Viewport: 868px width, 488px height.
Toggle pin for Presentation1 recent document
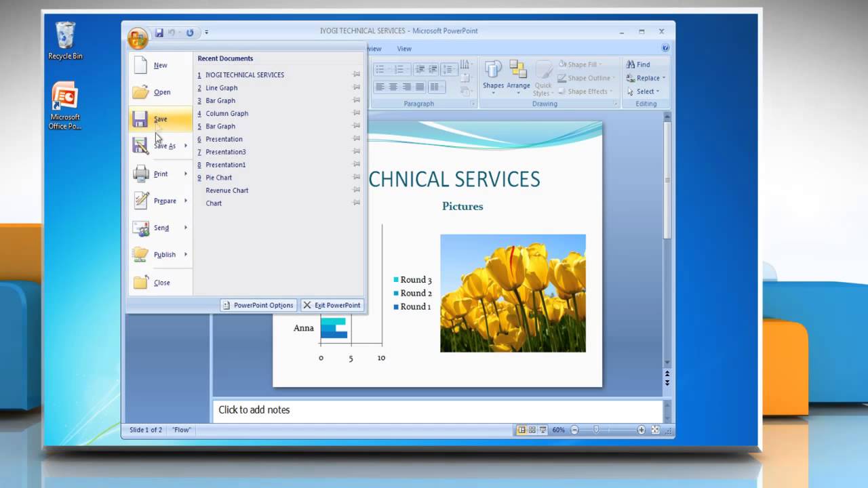[357, 165]
